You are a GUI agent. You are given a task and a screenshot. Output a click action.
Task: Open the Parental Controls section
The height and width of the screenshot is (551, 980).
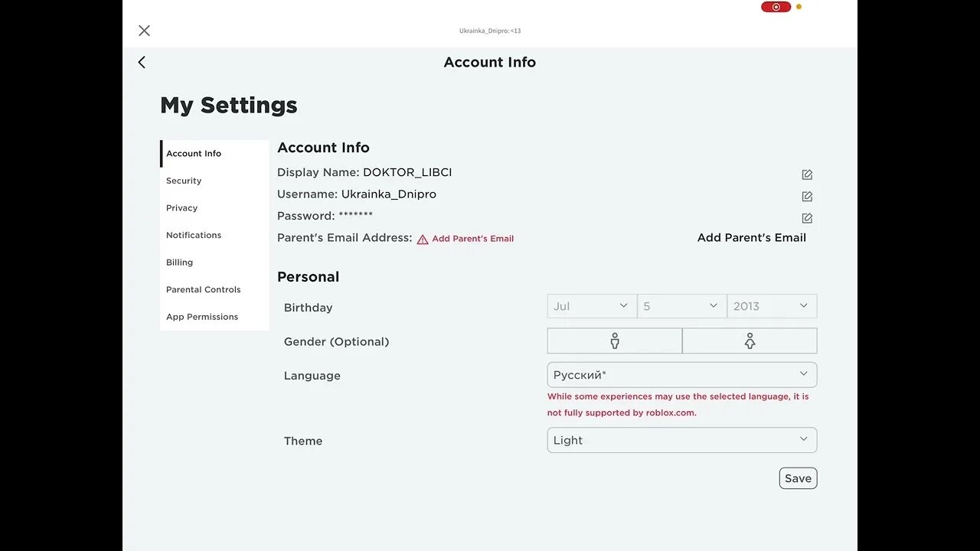click(x=204, y=289)
